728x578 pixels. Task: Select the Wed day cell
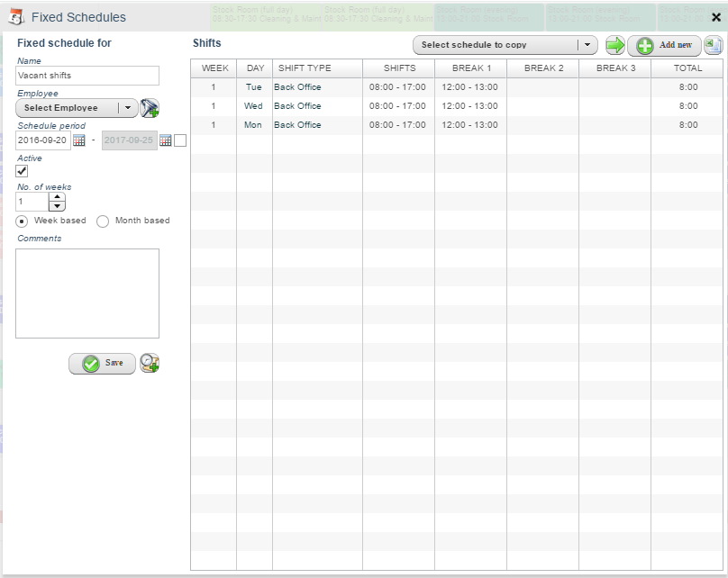click(253, 106)
